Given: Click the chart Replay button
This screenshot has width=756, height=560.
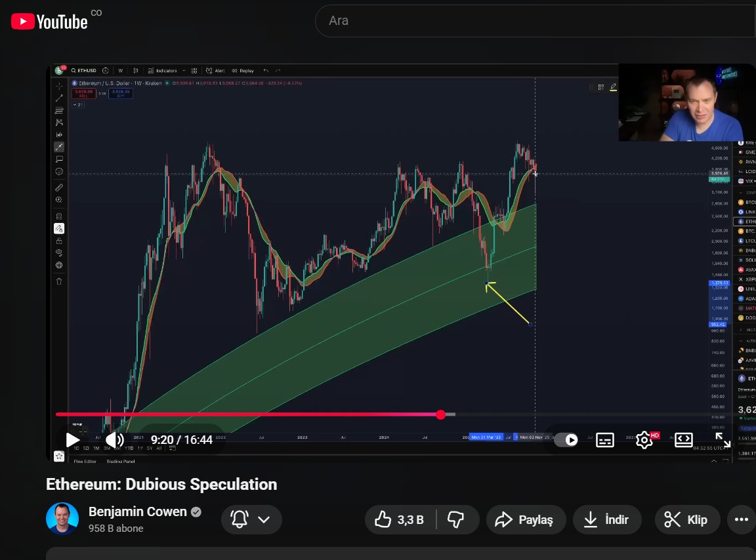Looking at the screenshot, I should [243, 70].
